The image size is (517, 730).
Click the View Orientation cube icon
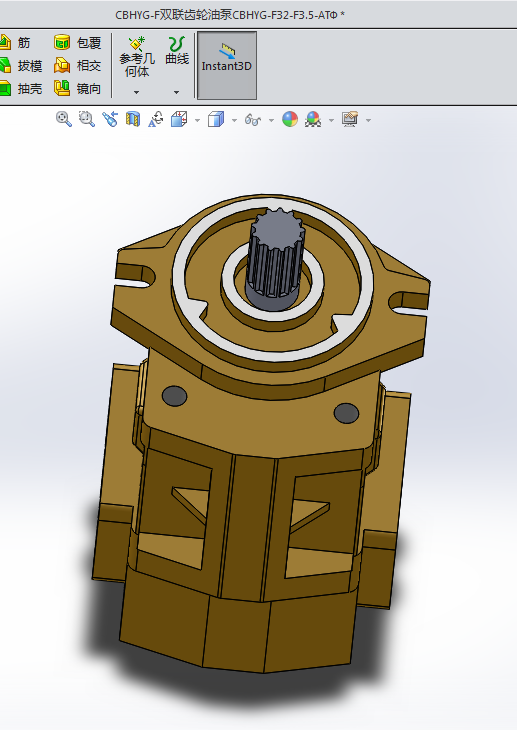point(179,119)
